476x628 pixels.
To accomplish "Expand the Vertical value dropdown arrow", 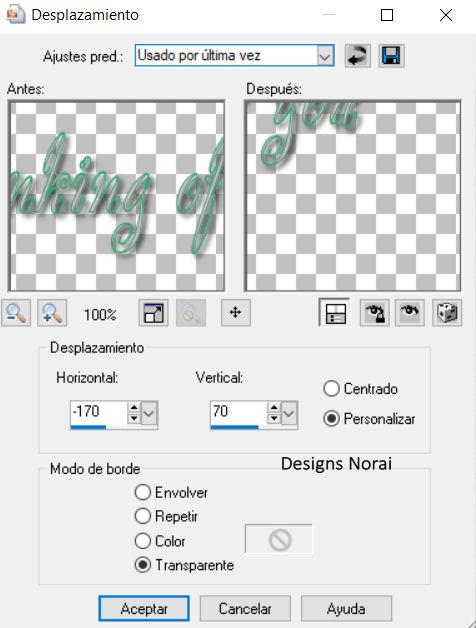I will coord(289,413).
